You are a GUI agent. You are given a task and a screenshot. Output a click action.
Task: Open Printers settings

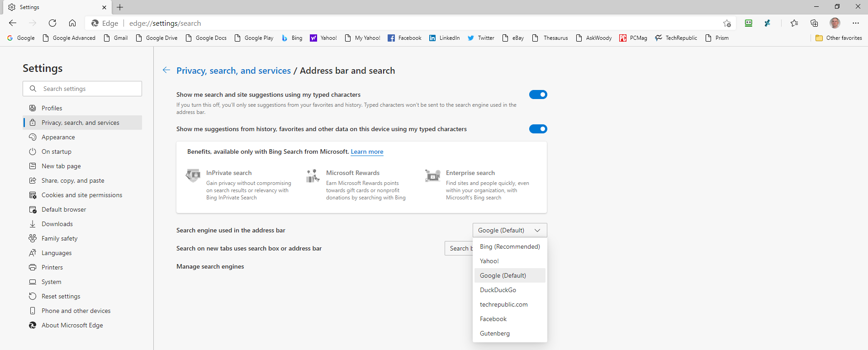tap(82, 267)
